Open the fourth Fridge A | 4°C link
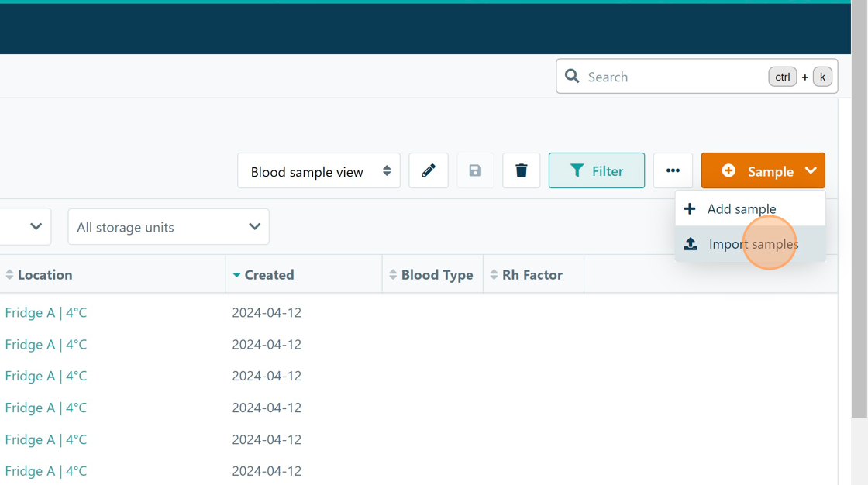Screen dimensions: 868x485 point(46,408)
